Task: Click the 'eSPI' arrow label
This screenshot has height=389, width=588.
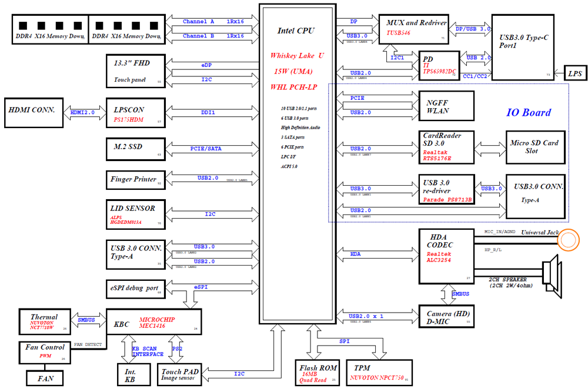Action: click(x=201, y=287)
